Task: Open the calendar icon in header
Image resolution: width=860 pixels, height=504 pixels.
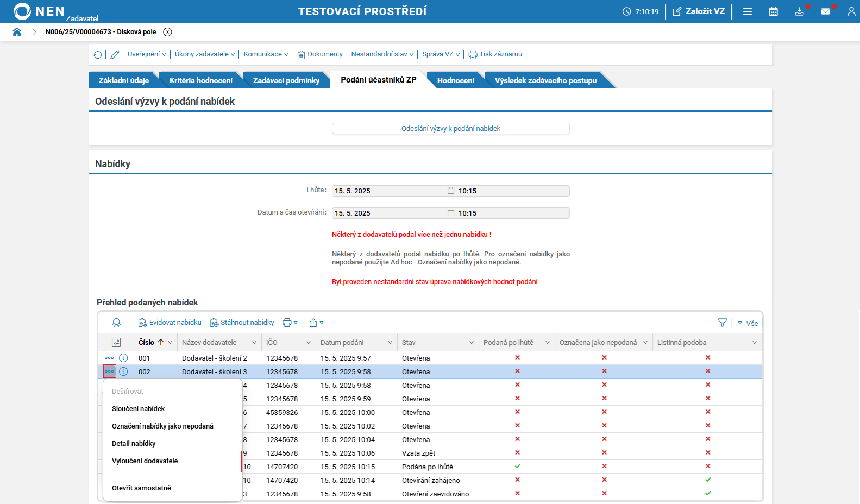Action: [x=773, y=11]
